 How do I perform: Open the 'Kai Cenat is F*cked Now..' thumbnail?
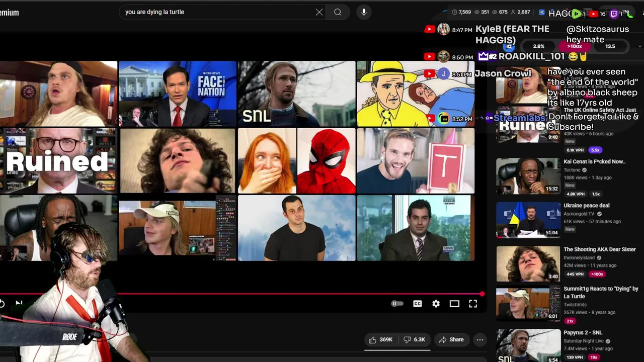(x=528, y=176)
